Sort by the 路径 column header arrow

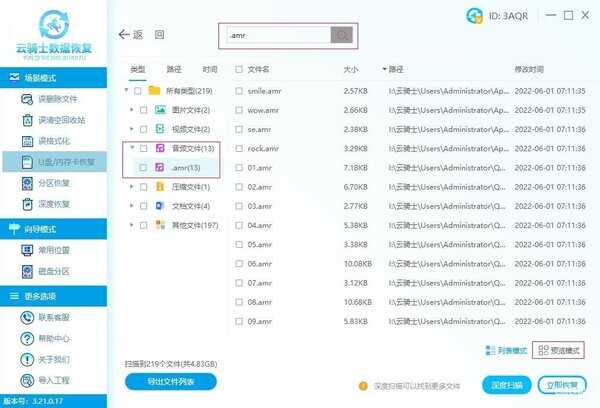tap(384, 69)
